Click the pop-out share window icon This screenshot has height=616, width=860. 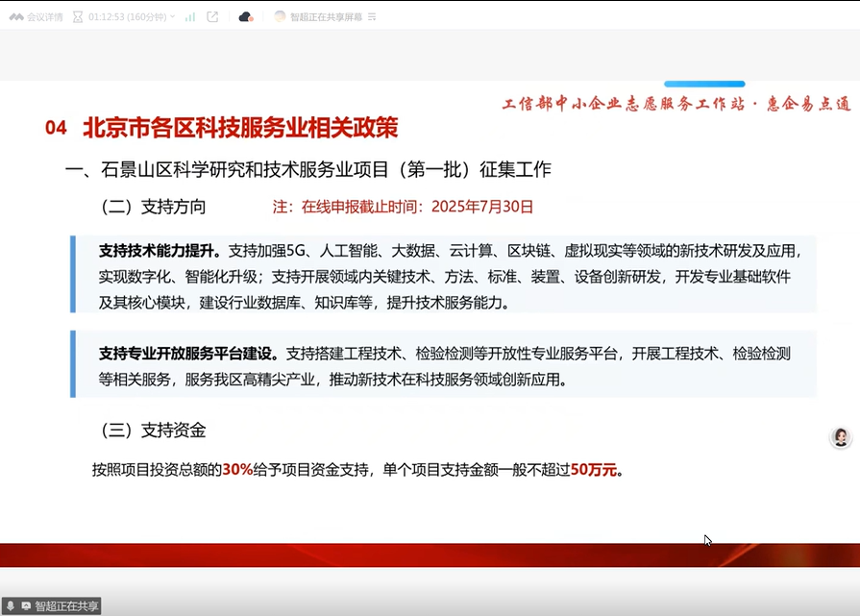click(x=212, y=17)
